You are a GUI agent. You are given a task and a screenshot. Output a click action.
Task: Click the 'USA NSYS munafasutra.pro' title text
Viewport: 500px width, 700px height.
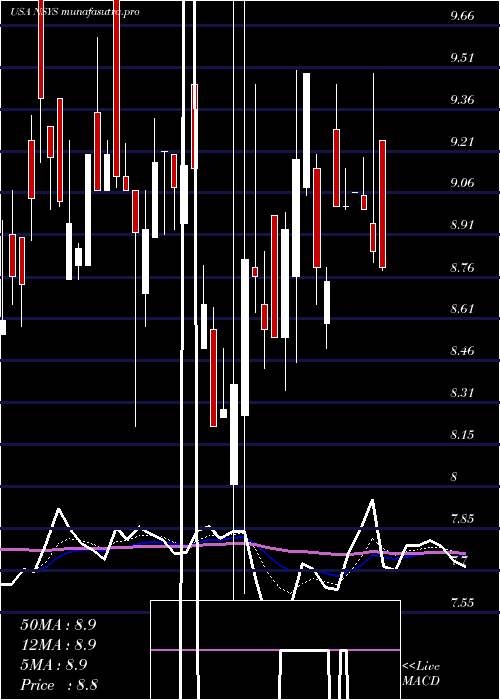75,12
